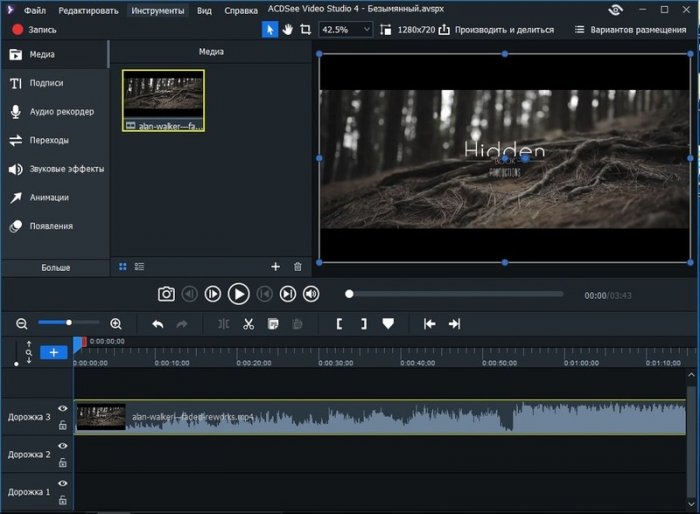Expand the Больше section in sidebar
700x514 pixels.
tap(56, 268)
